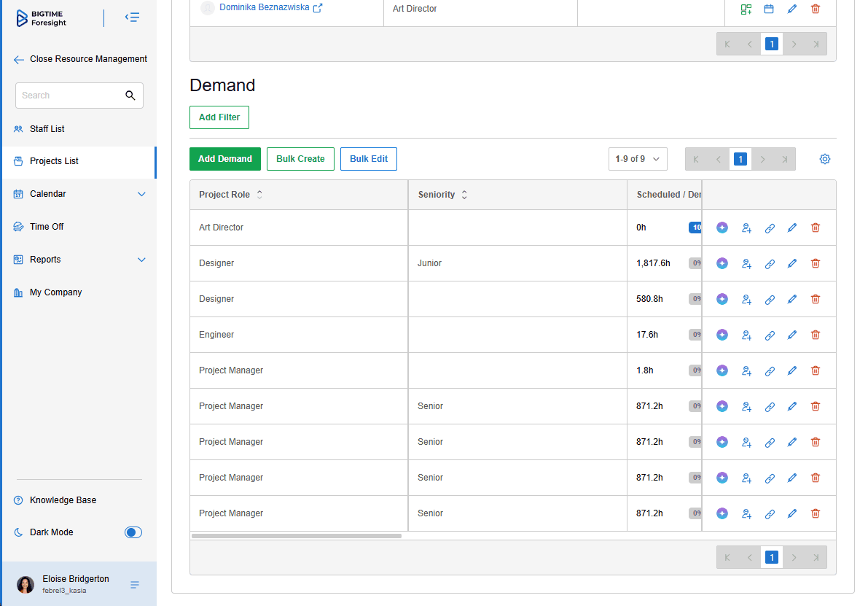The width and height of the screenshot is (868, 606).
Task: Click the Add Demand button
Action: 224,159
